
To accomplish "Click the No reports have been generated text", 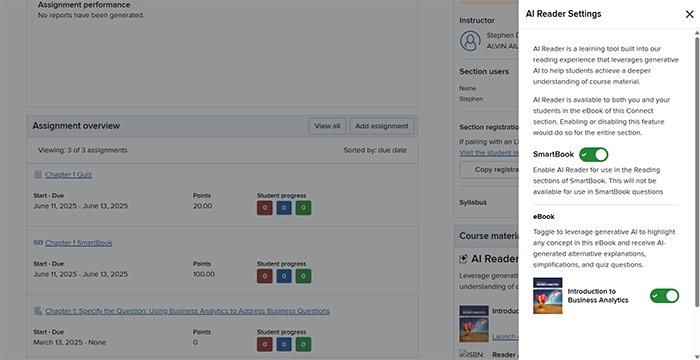I will point(91,15).
